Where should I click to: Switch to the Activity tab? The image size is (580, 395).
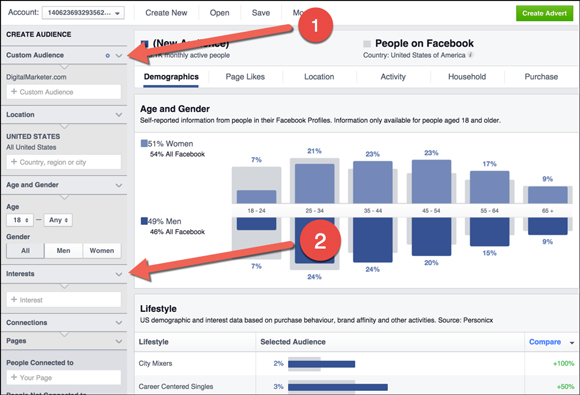(393, 77)
